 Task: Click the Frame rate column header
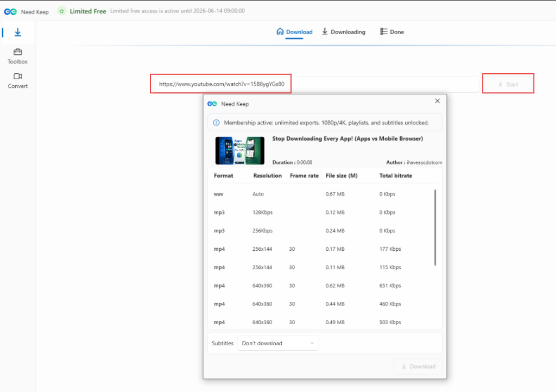point(304,176)
